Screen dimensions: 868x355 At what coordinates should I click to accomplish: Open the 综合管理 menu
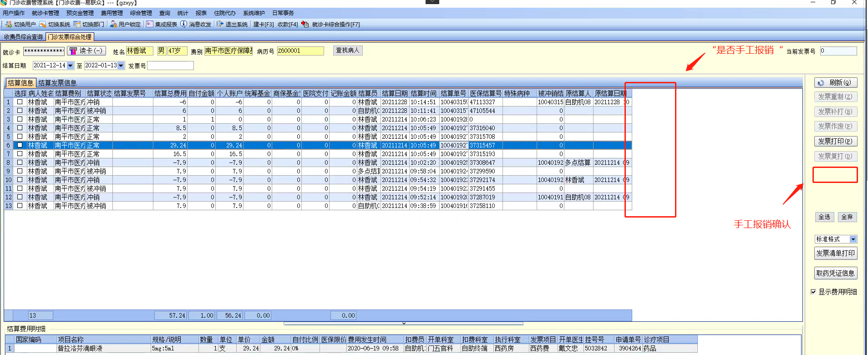pyautogui.click(x=141, y=13)
